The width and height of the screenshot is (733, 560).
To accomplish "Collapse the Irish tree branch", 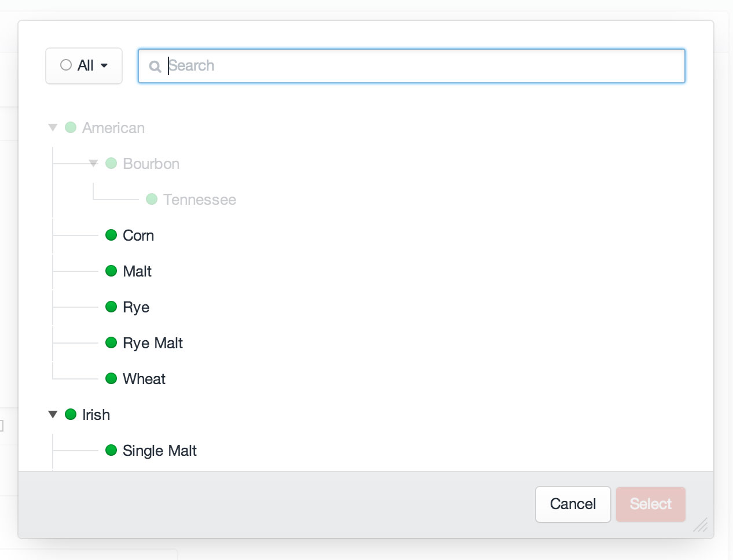I will [x=52, y=414].
